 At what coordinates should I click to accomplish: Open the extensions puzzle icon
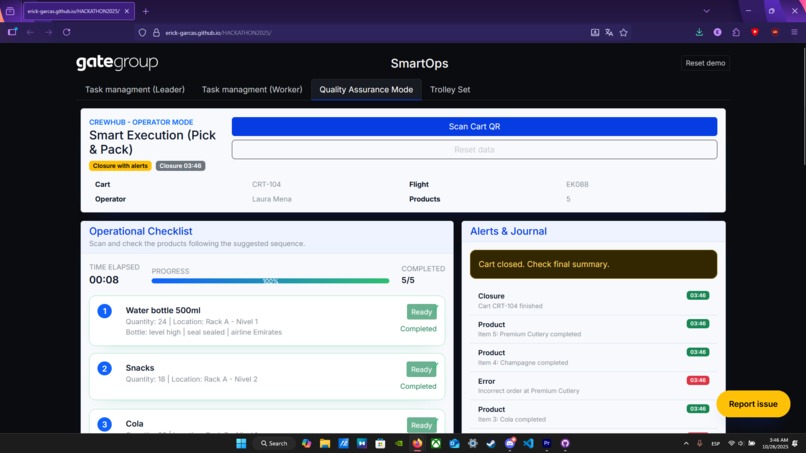[x=736, y=32]
